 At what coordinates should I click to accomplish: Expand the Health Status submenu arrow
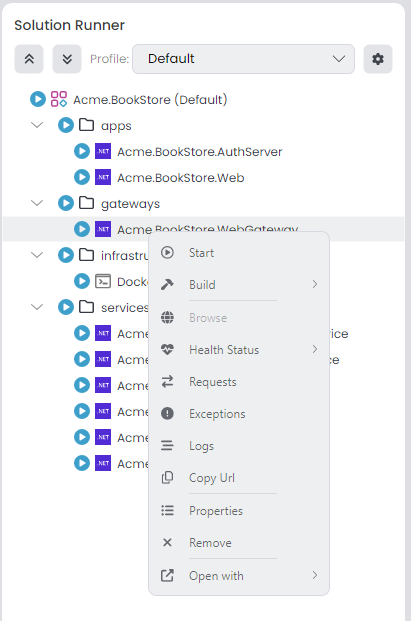click(315, 349)
